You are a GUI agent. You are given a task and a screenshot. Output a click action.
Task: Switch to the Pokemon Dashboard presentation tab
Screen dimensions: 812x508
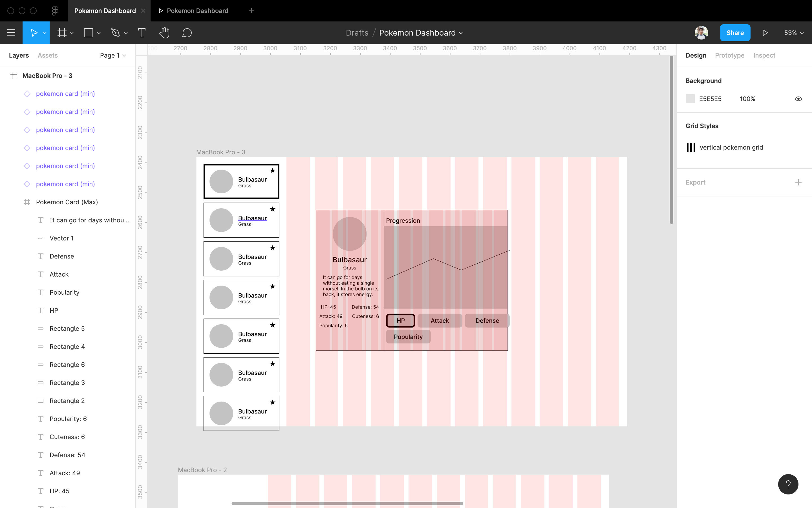[x=194, y=11]
